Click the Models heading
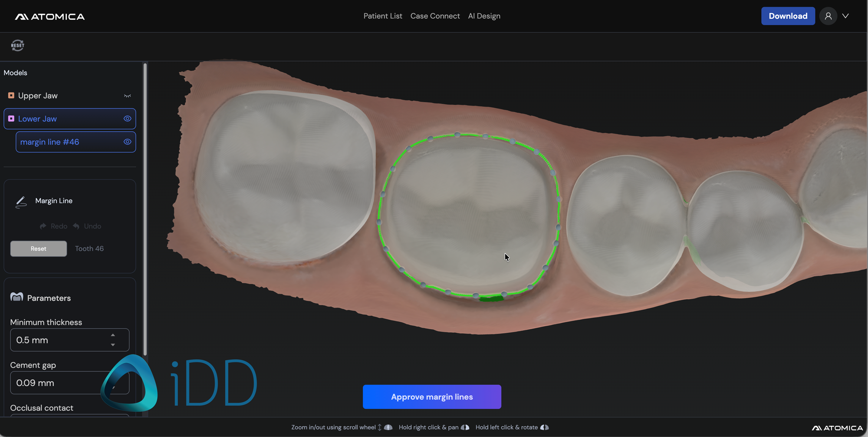This screenshot has height=437, width=868. click(16, 73)
